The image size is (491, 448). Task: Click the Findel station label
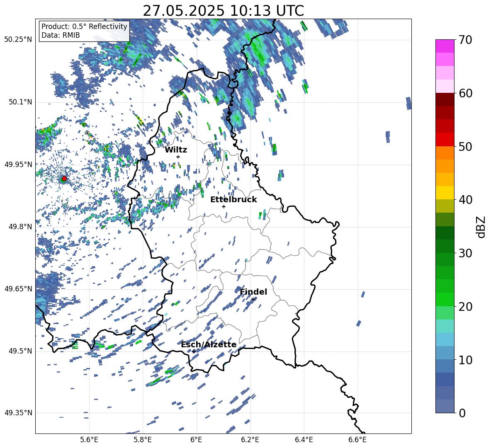pyautogui.click(x=253, y=292)
